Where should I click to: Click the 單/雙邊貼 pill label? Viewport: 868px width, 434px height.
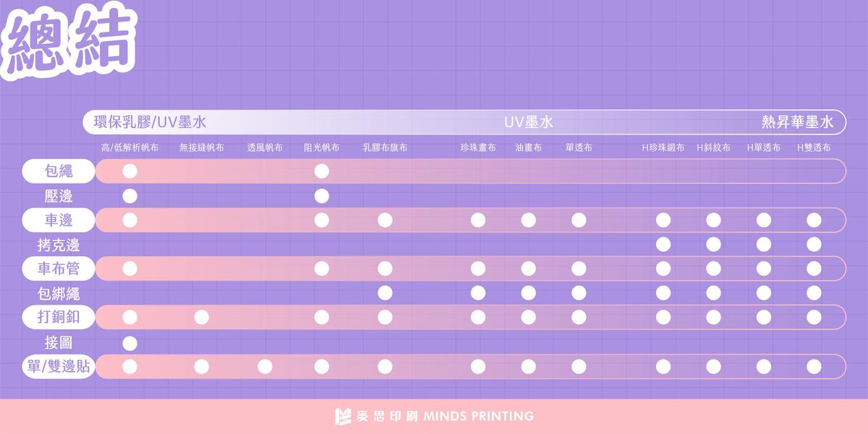point(58,366)
